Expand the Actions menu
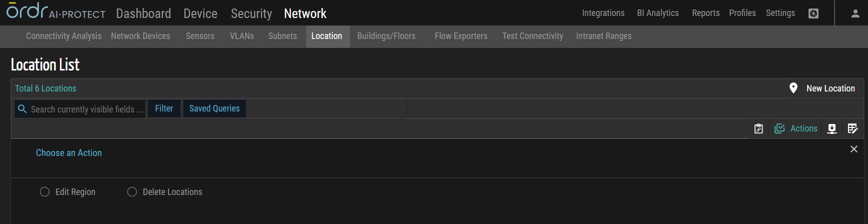The width and height of the screenshot is (868, 224). (x=796, y=128)
